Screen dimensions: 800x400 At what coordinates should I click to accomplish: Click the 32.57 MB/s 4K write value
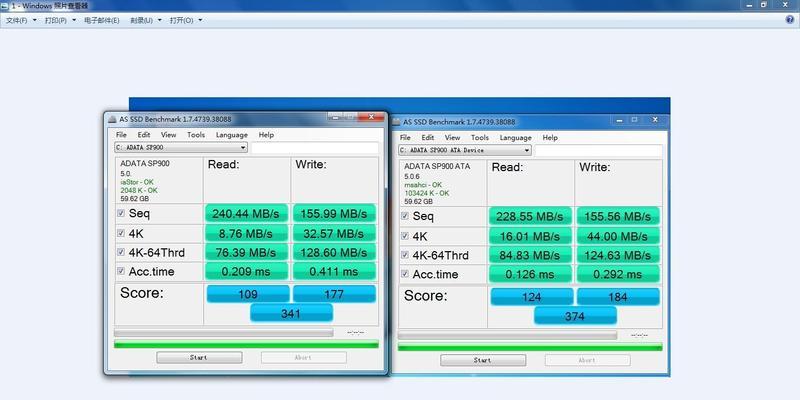[x=334, y=233]
